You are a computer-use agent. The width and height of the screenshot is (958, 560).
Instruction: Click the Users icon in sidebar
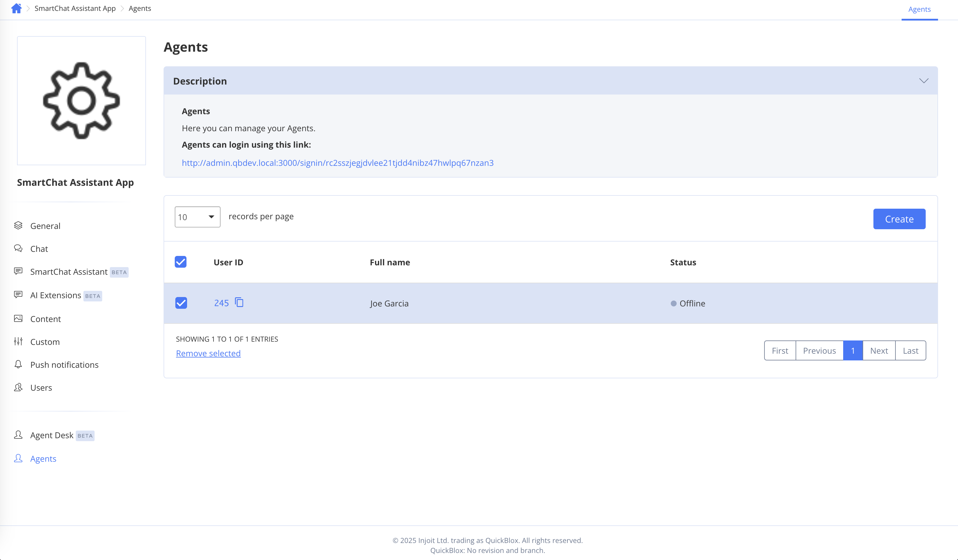tap(18, 387)
